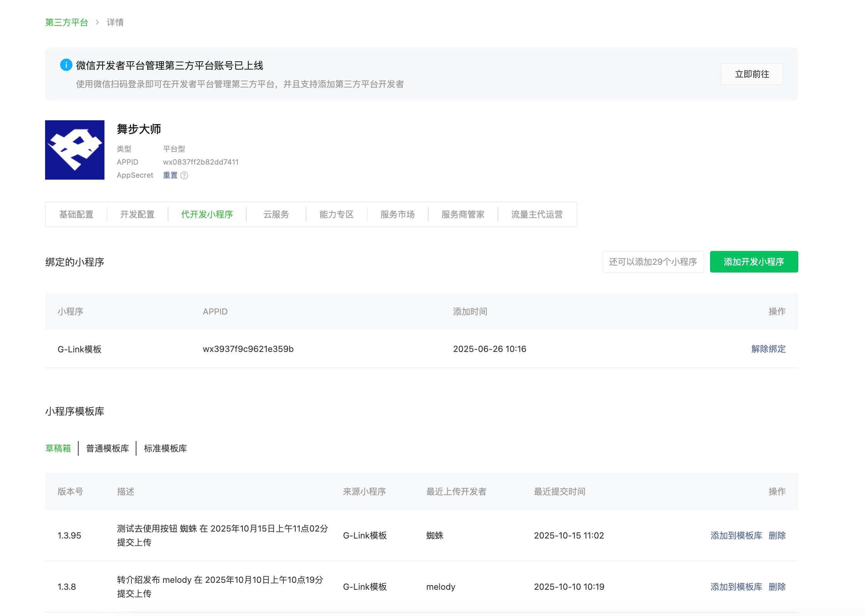Switch to the 普通模板库 tab
Viewport: 865px width, 616px height.
(108, 448)
